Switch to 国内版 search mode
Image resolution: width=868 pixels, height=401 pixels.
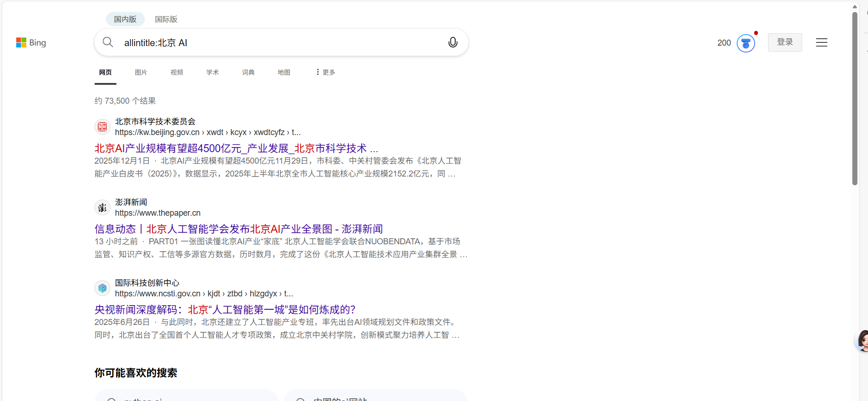[x=125, y=19]
